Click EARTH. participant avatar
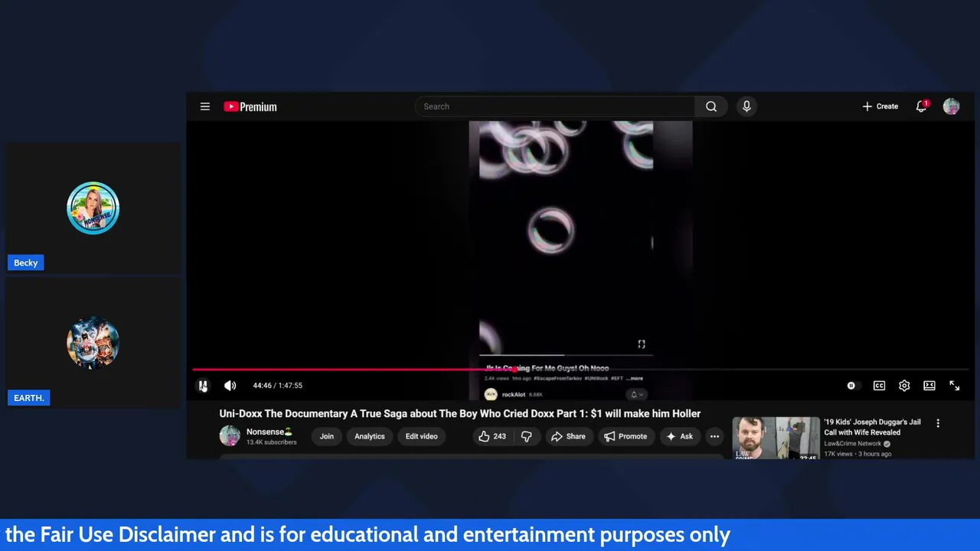This screenshot has width=980, height=551. 93,343
